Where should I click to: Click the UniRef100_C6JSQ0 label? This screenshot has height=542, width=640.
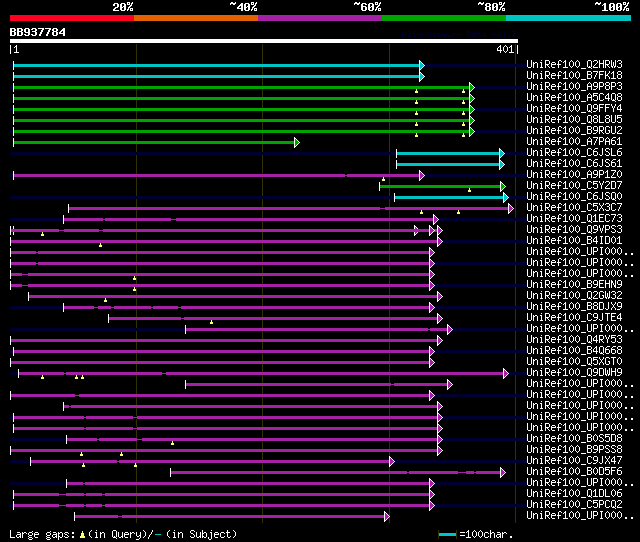[x=574, y=197]
